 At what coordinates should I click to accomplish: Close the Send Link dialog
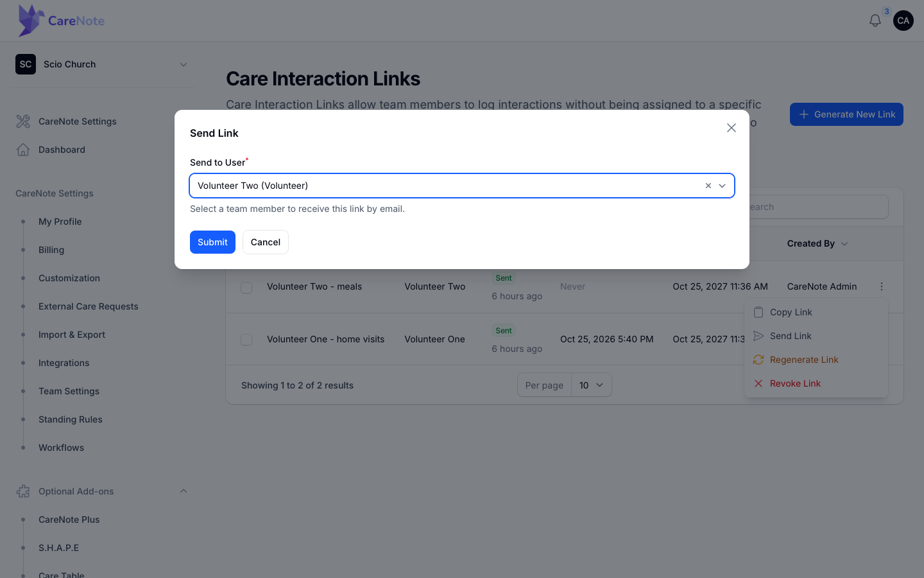click(x=732, y=128)
